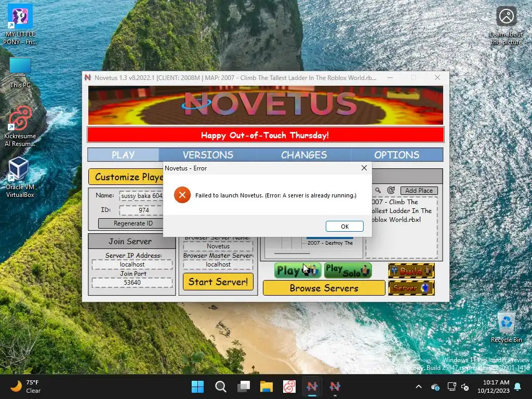Close the Novetus - Error dialog
This screenshot has width=532, height=399.
coord(364,168)
